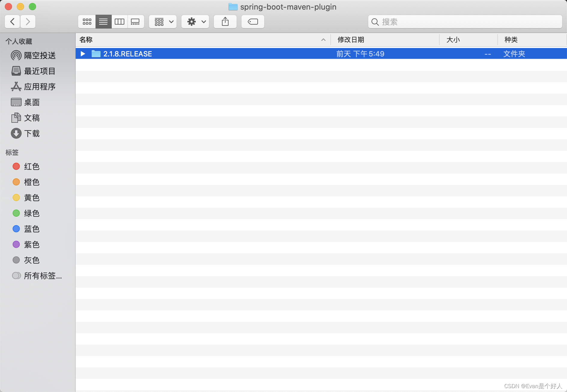Toggle sort direction arrow in 名称 column
The height and width of the screenshot is (392, 567).
pyautogui.click(x=323, y=40)
